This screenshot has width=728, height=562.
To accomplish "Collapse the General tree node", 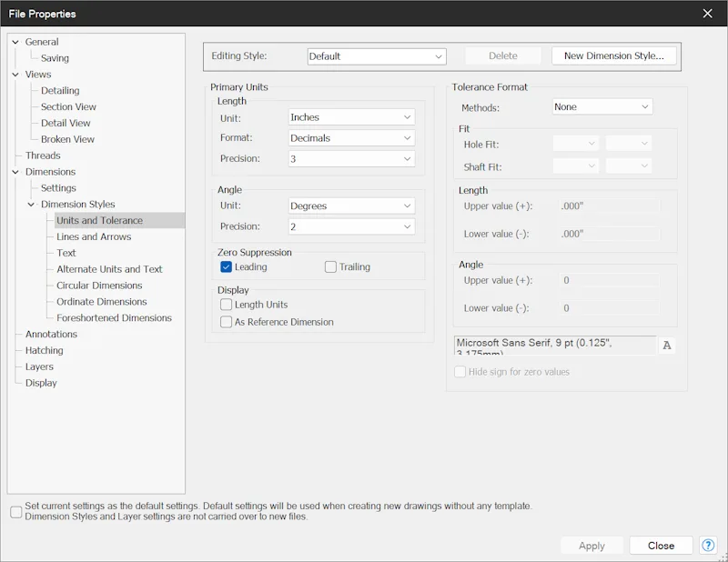I will [x=15, y=42].
